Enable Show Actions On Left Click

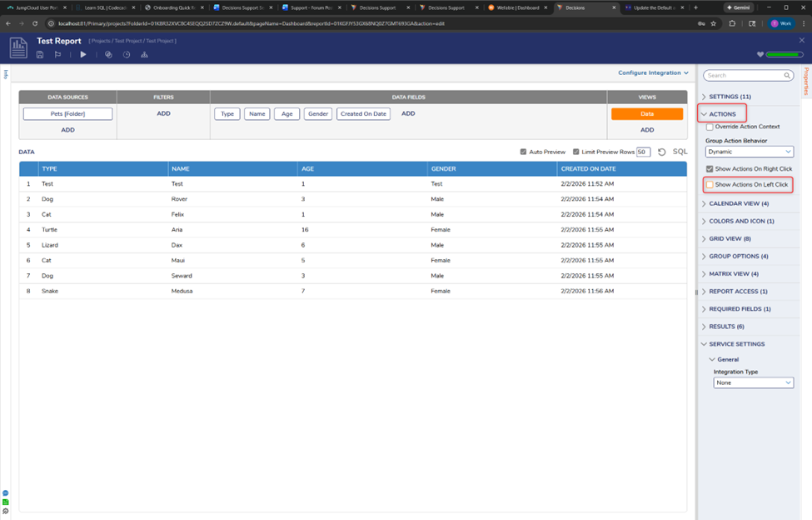click(710, 184)
